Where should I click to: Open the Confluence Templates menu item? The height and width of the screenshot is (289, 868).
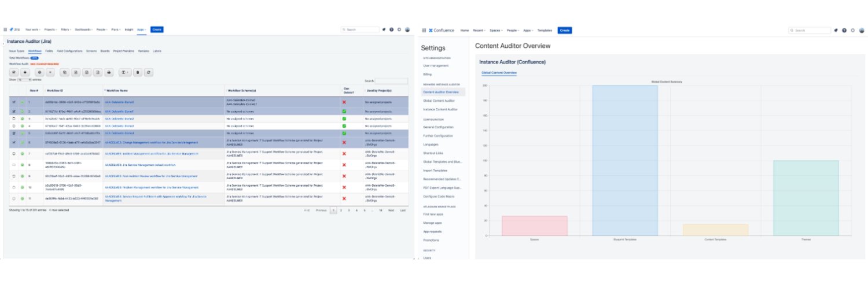coord(545,30)
